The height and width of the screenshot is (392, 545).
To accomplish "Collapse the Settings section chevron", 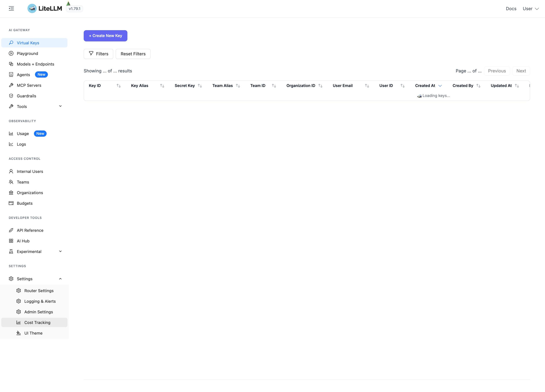I will 60,279.
